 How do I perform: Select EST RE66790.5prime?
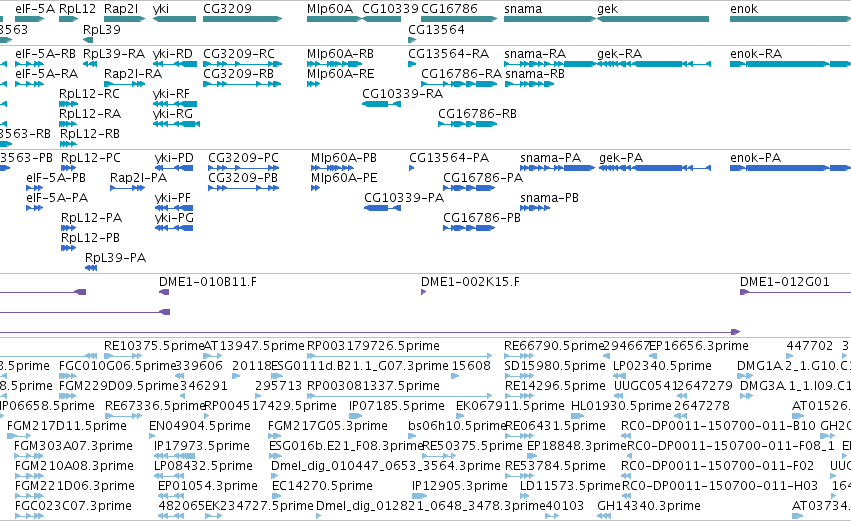coord(554,346)
